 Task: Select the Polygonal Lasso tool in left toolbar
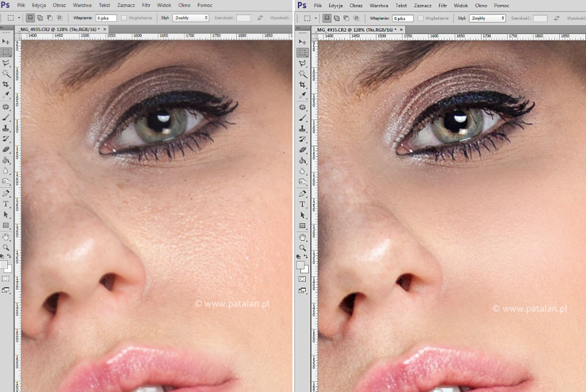pos(6,63)
